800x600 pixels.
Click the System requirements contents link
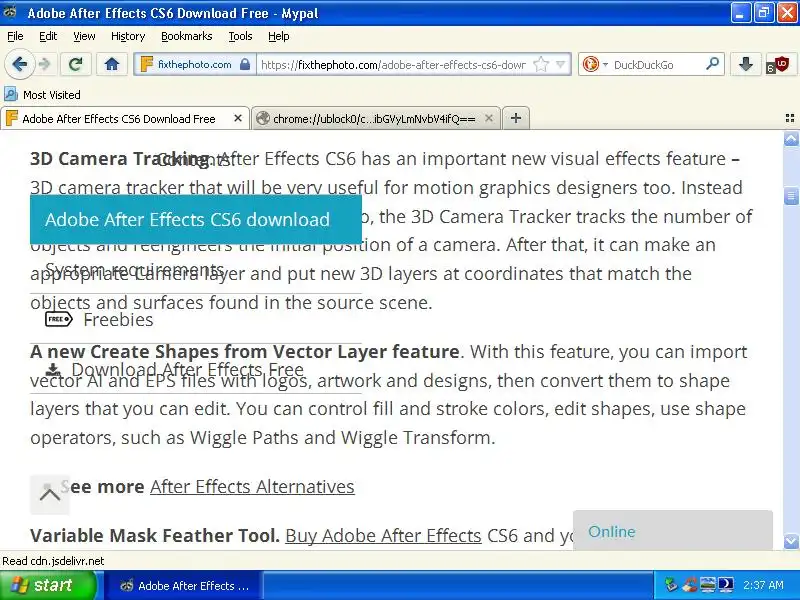(x=135, y=269)
